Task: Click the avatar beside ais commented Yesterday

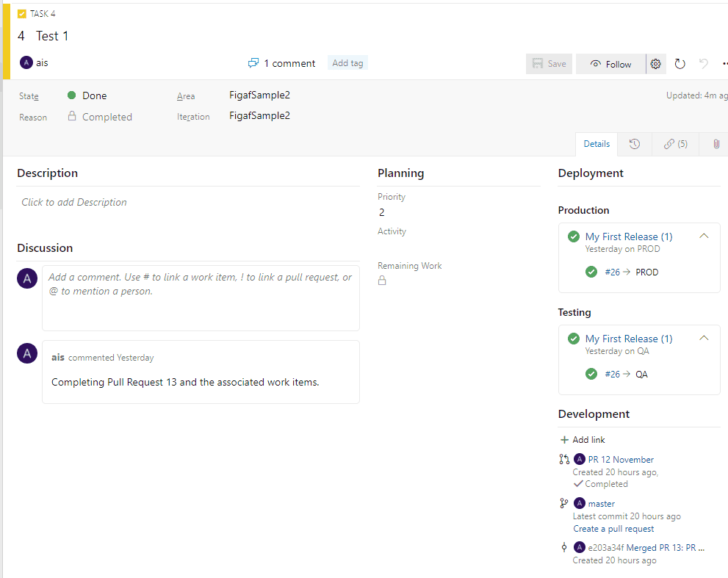Action: click(27, 353)
